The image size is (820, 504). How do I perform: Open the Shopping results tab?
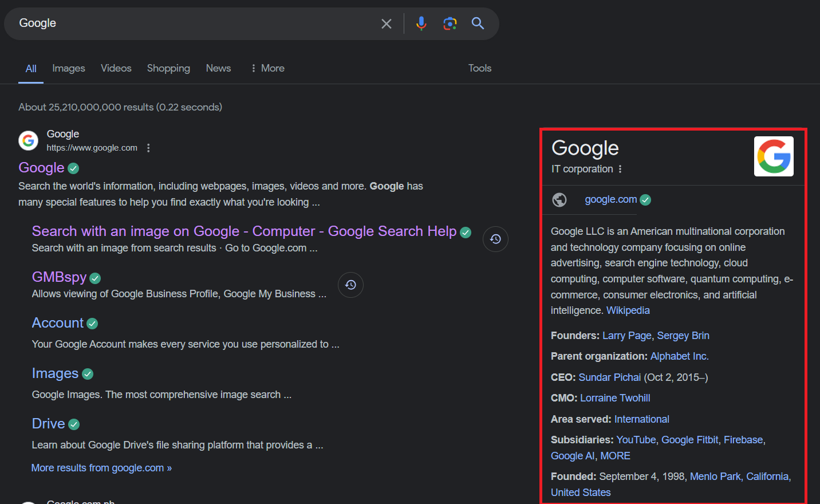(x=168, y=68)
